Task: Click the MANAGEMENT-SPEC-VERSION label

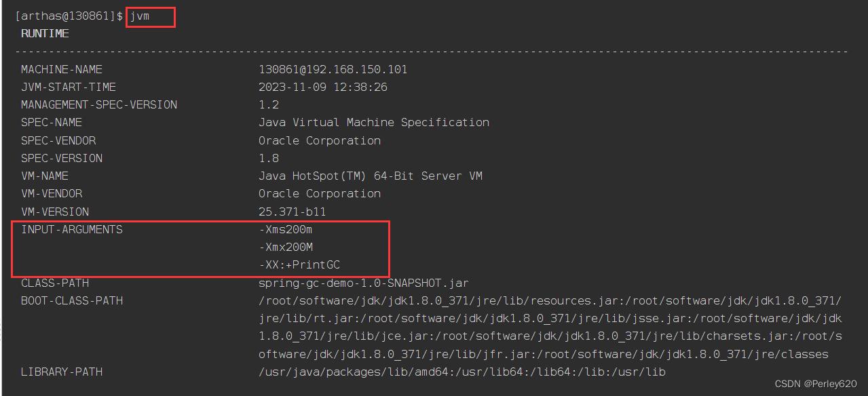Action: (99, 104)
